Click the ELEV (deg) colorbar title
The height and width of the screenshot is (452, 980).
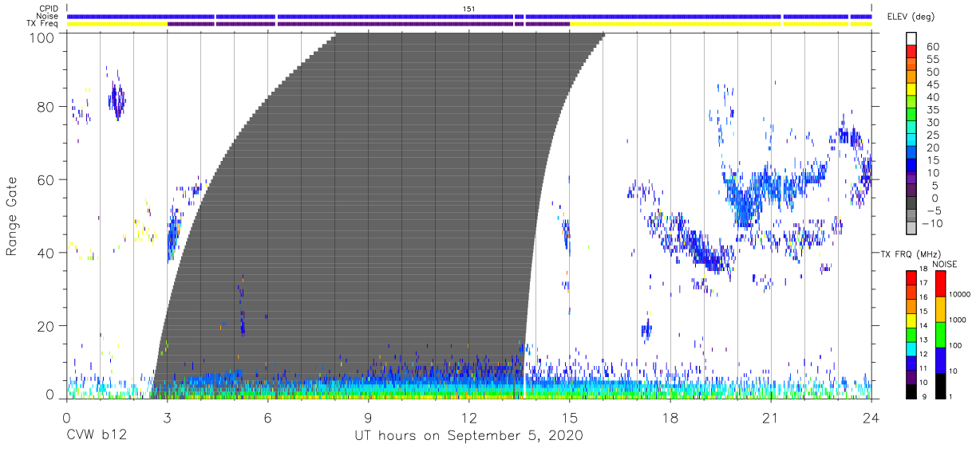coord(910,17)
